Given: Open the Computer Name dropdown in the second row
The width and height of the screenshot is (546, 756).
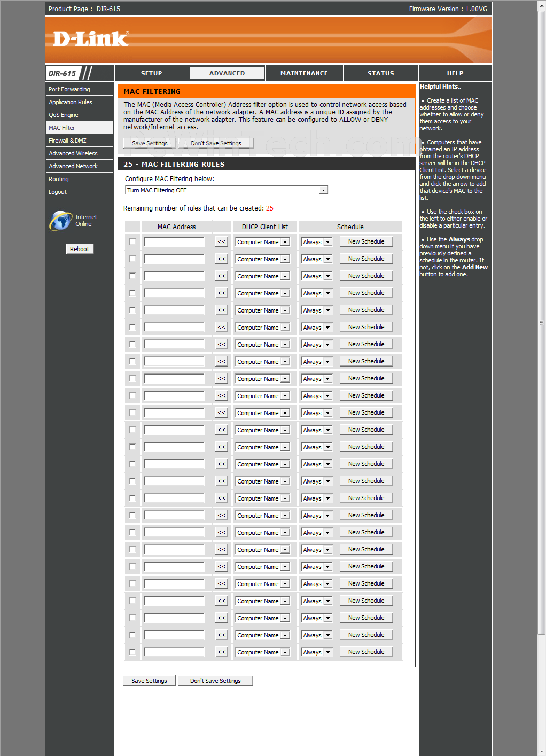Looking at the screenshot, I should (262, 259).
